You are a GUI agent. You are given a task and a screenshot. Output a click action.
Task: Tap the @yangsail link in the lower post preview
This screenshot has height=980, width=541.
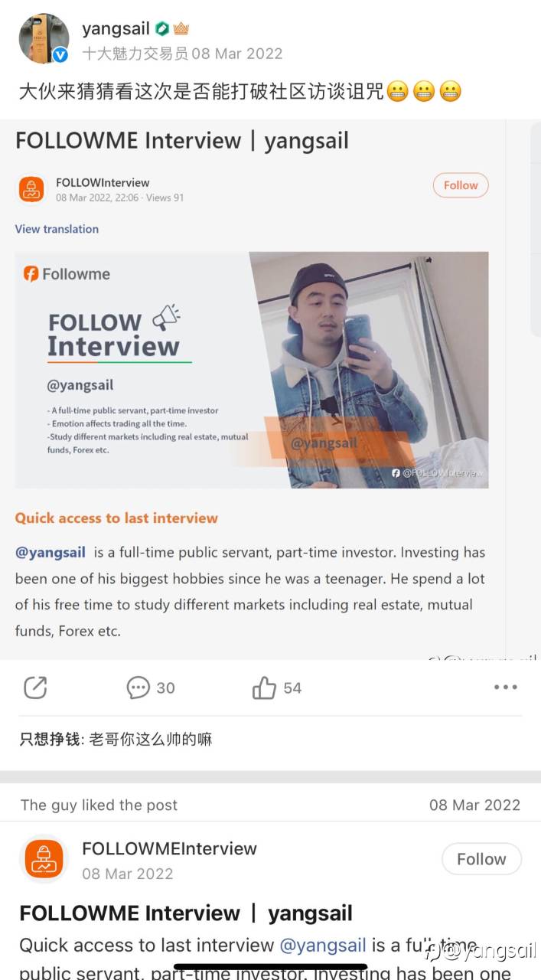coord(322,945)
